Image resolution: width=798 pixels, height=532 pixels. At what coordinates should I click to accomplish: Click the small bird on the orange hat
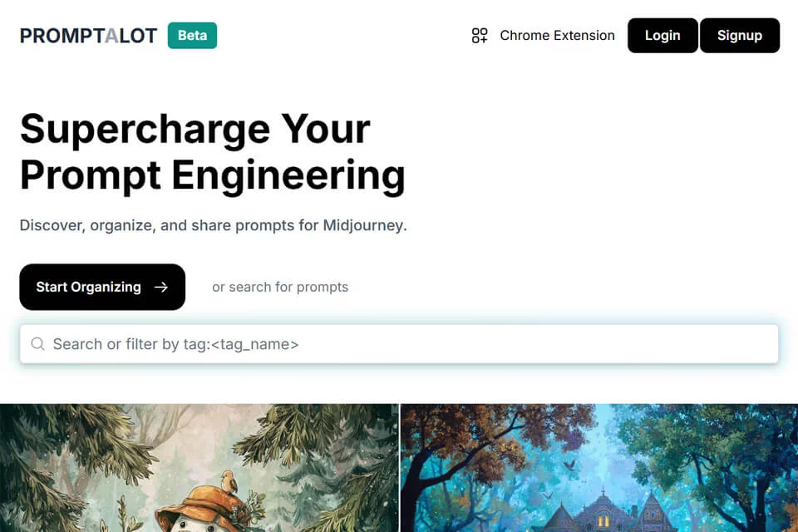coord(229,481)
